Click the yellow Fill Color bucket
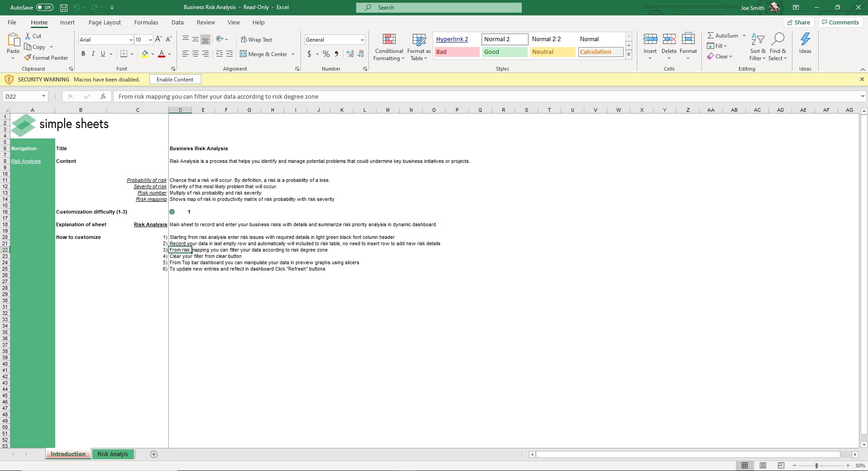 (x=145, y=54)
